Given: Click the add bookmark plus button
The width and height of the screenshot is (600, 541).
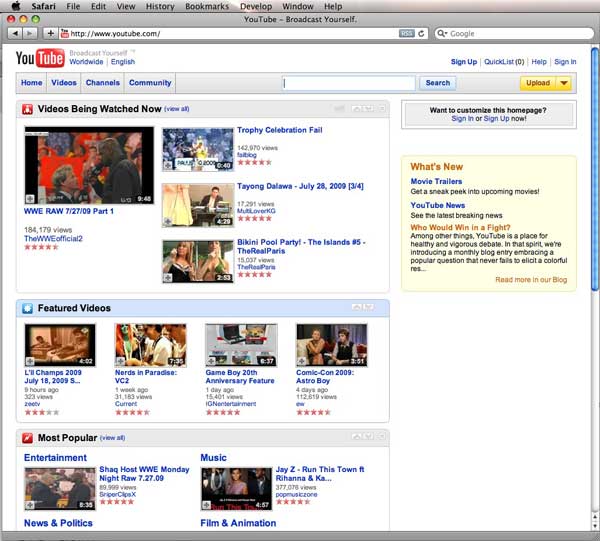Looking at the screenshot, I should (50, 33).
